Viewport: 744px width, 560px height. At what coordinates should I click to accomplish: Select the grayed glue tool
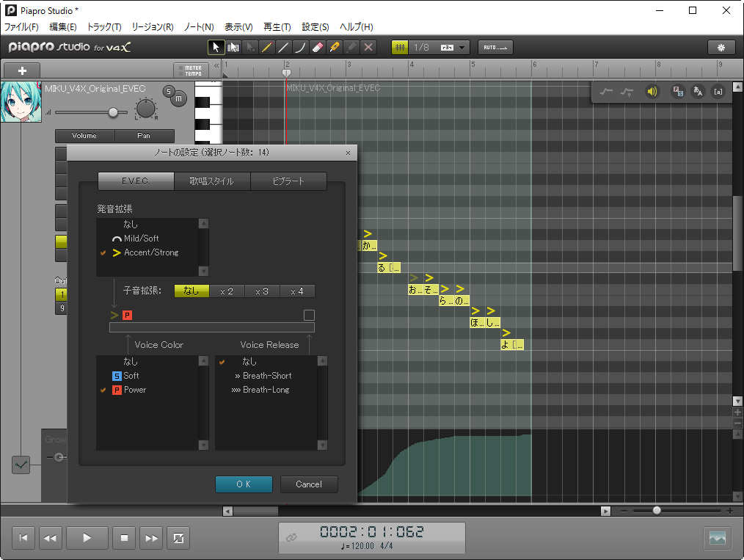pos(351,47)
